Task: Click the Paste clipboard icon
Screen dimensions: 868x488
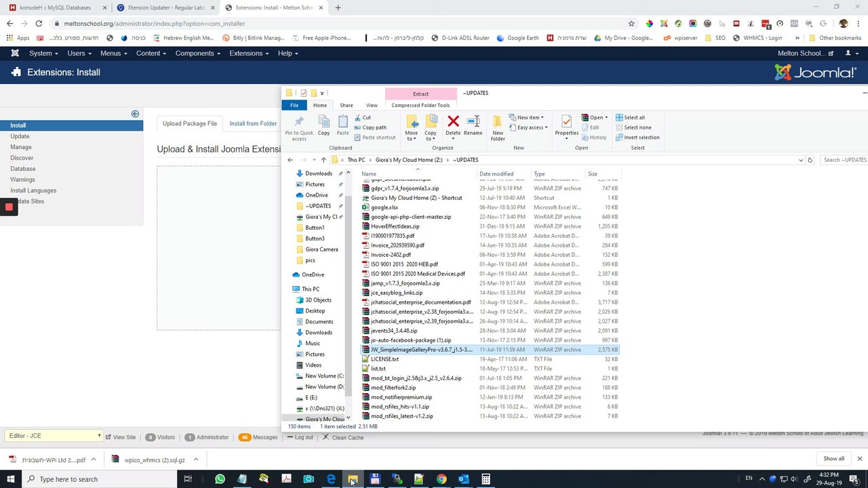Action: point(342,125)
